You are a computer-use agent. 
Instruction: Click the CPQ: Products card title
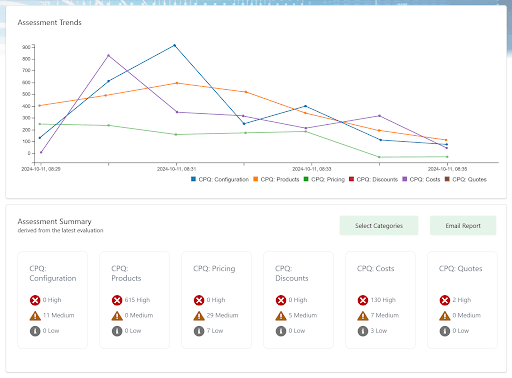click(126, 273)
